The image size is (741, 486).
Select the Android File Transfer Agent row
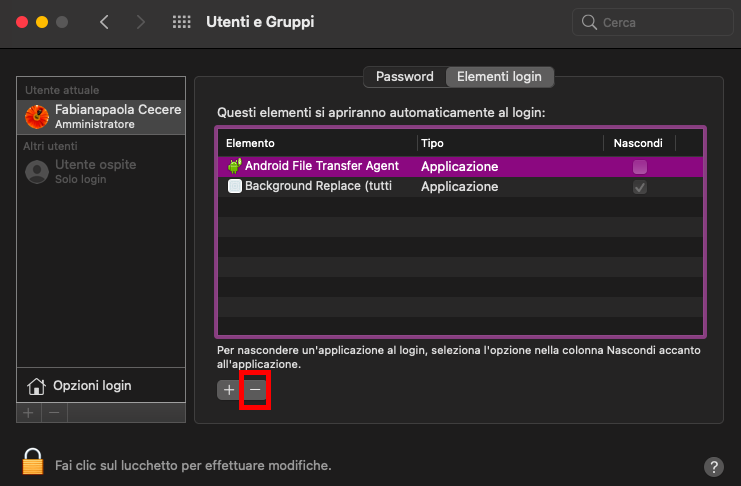pyautogui.click(x=460, y=166)
